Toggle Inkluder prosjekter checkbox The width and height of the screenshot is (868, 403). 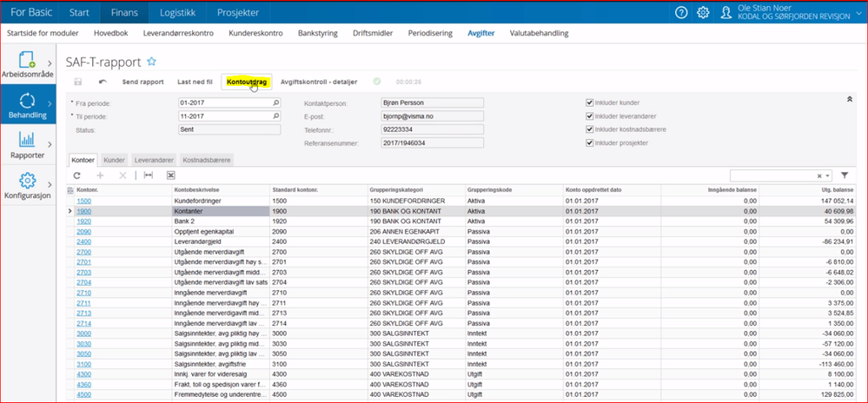590,143
